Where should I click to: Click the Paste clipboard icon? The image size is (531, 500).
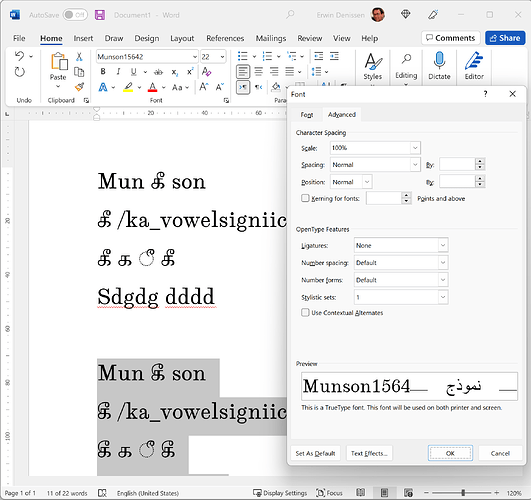point(59,62)
